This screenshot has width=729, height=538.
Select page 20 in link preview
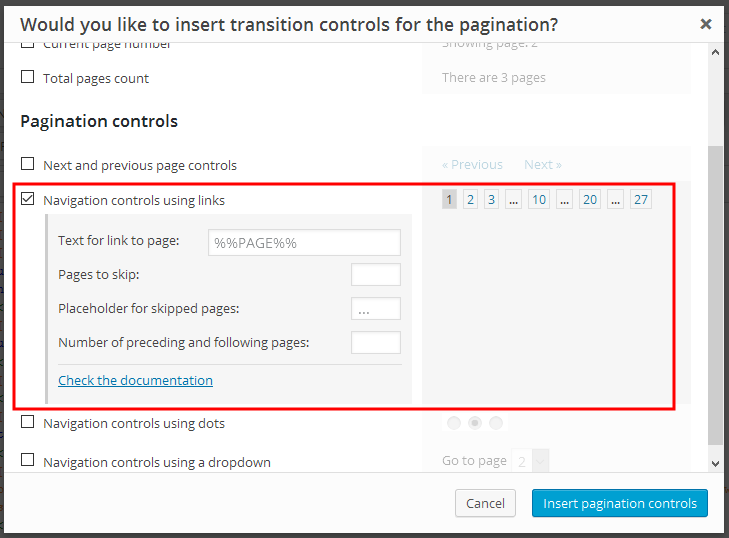[x=590, y=199]
